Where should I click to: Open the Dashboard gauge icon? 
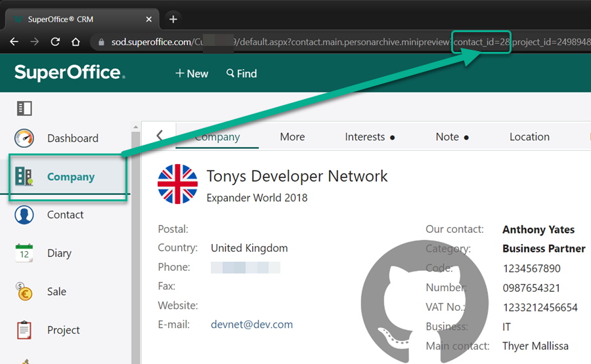click(24, 138)
